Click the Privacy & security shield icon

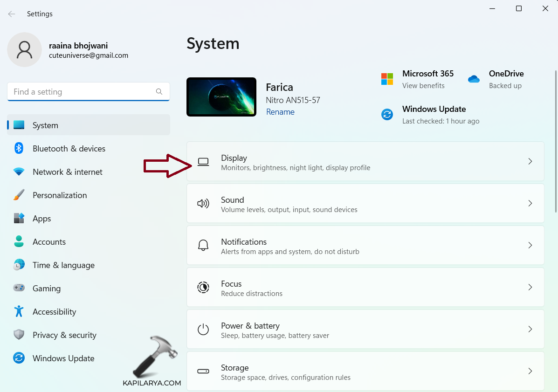[x=19, y=335]
